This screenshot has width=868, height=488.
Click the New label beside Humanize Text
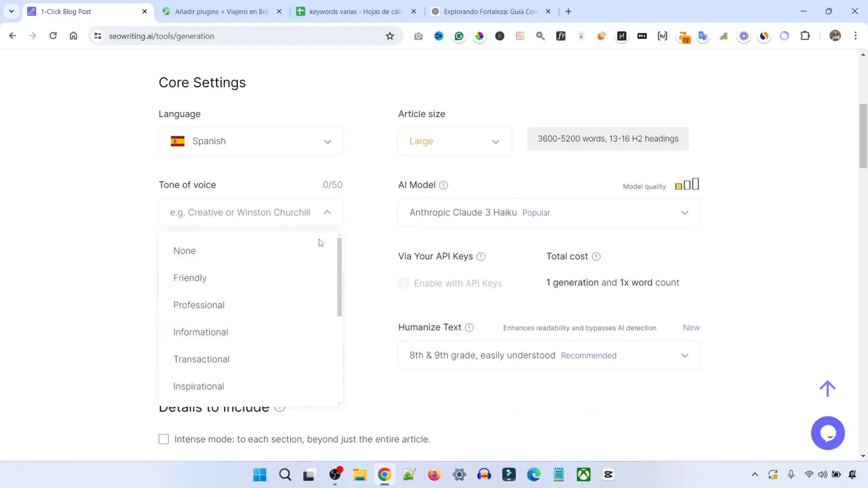click(691, 328)
